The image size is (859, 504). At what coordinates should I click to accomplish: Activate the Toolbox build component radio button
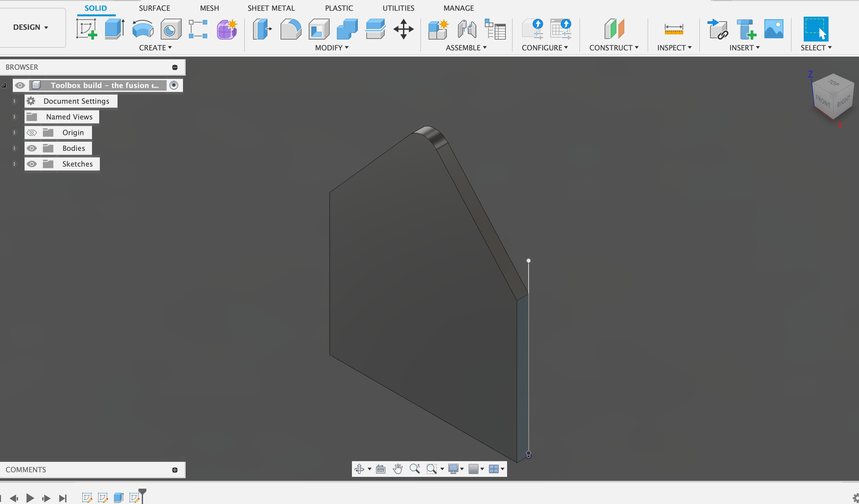click(174, 85)
